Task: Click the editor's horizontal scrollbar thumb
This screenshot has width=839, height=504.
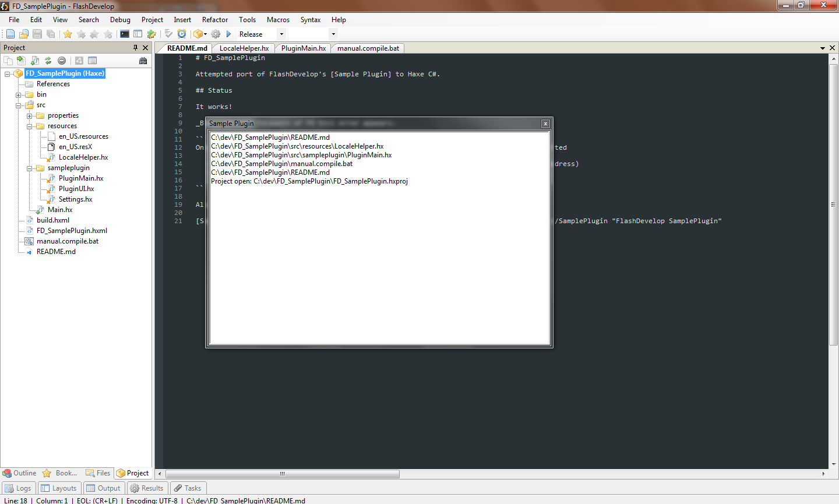Action: click(283, 474)
